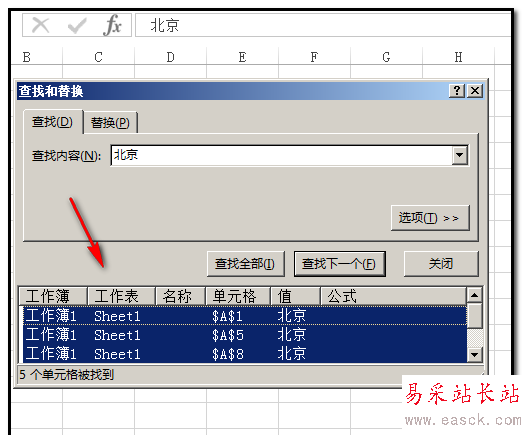522x435 pixels.
Task: Click into the 查找内容 search field
Action: pyautogui.click(x=281, y=155)
